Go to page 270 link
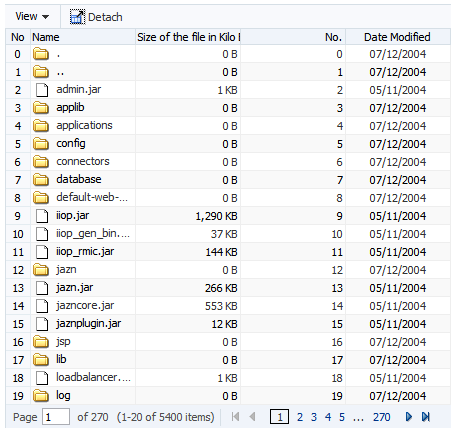The height and width of the screenshot is (428, 451). 382,417
